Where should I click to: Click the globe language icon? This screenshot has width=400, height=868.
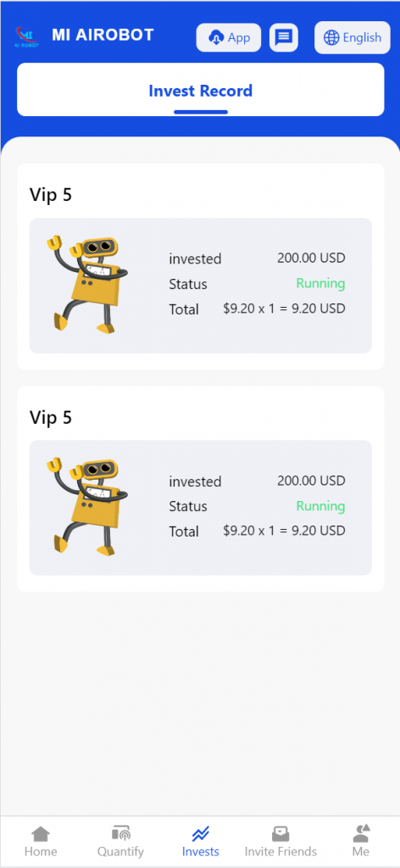click(x=331, y=37)
